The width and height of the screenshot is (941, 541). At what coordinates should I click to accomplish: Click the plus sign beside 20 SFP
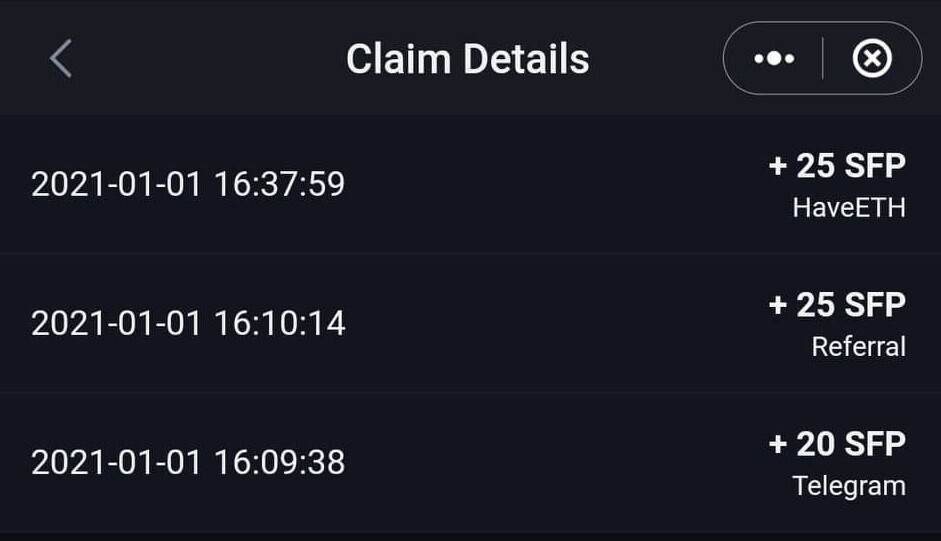click(778, 444)
